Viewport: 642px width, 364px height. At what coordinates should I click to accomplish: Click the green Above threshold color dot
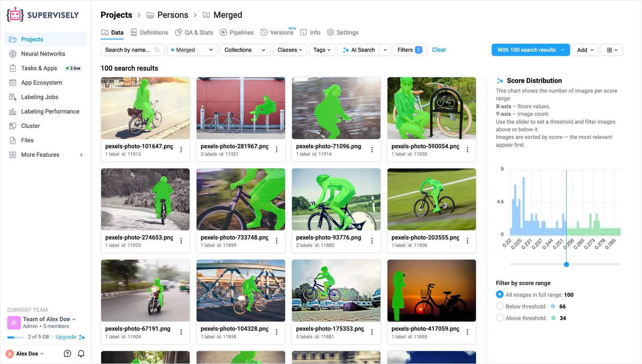[553, 318]
